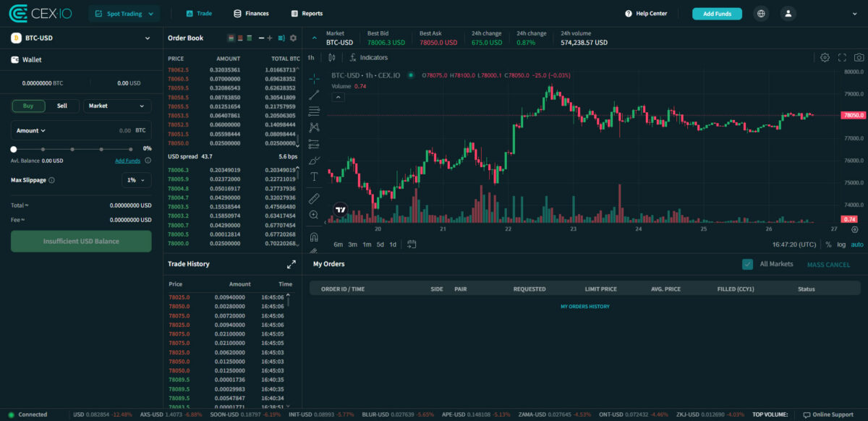868x421 pixels.
Task: Click the zoom in magnifier tool
Action: click(314, 215)
